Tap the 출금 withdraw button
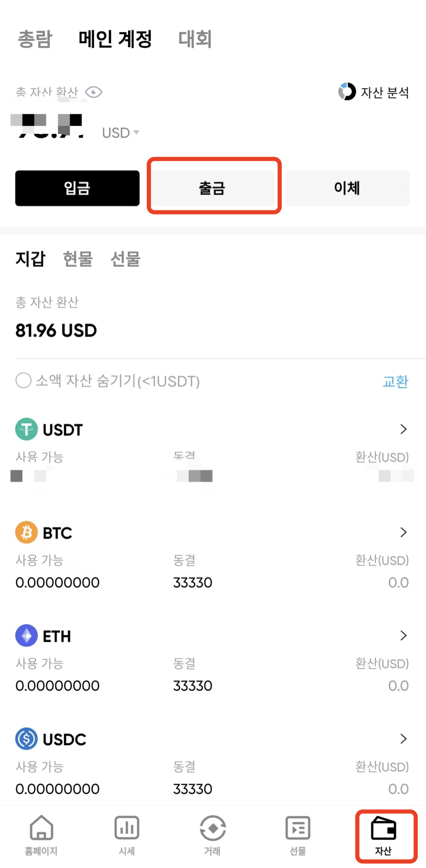 (x=212, y=188)
